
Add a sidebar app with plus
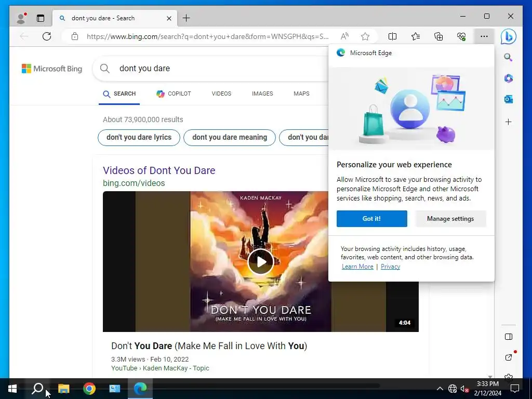(508, 122)
